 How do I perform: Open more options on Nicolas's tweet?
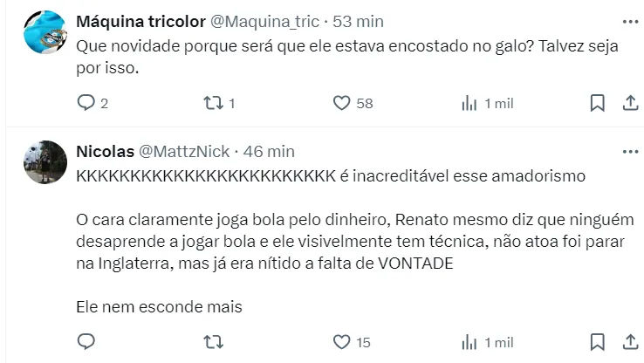[x=627, y=151]
